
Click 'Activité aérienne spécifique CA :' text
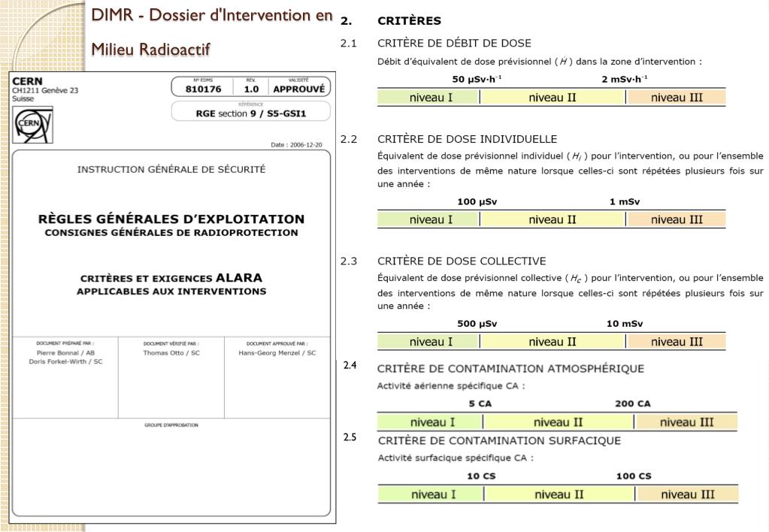tap(451, 386)
